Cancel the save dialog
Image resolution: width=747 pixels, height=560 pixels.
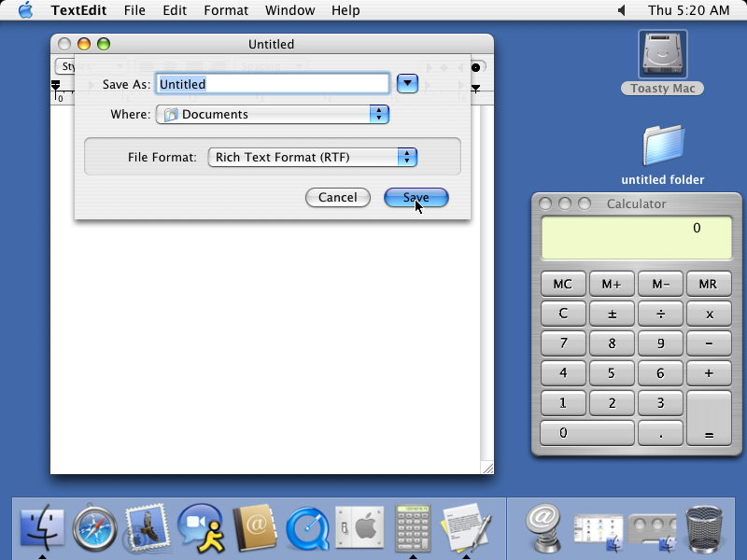(x=337, y=197)
